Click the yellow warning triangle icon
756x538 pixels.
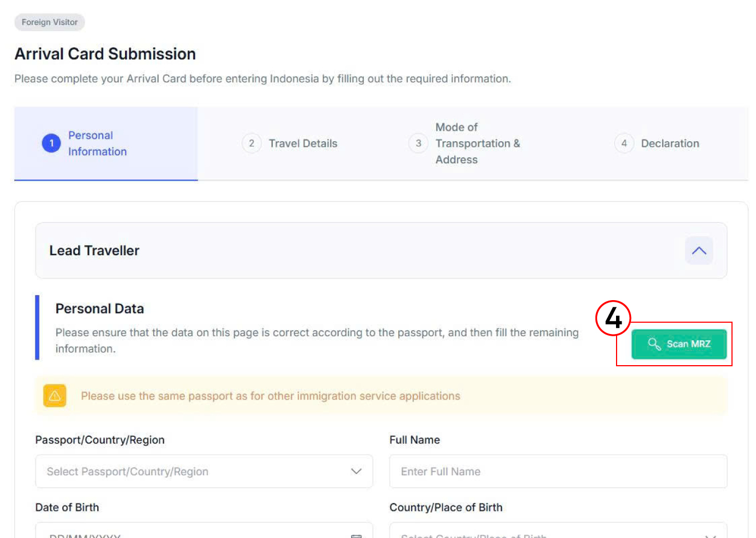point(55,396)
